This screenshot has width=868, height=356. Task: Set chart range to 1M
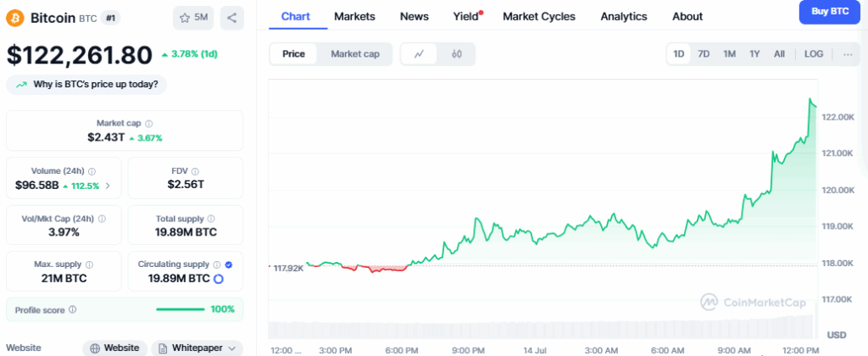(x=729, y=53)
